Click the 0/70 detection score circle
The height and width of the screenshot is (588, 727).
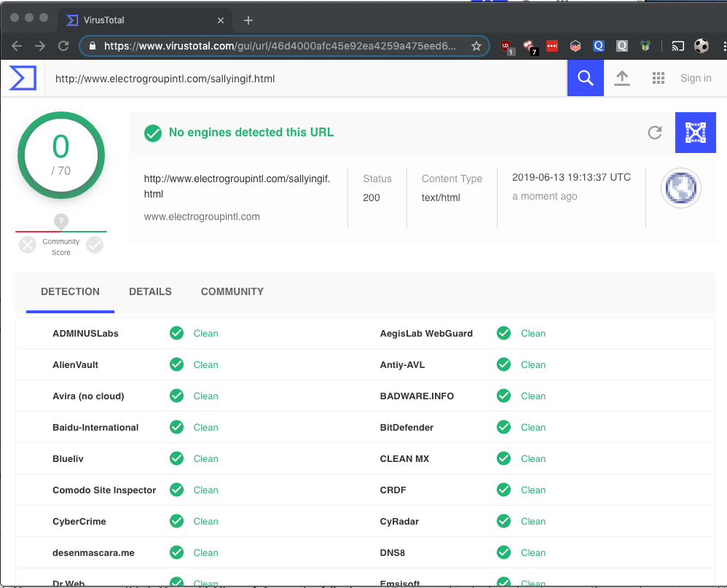coord(60,155)
